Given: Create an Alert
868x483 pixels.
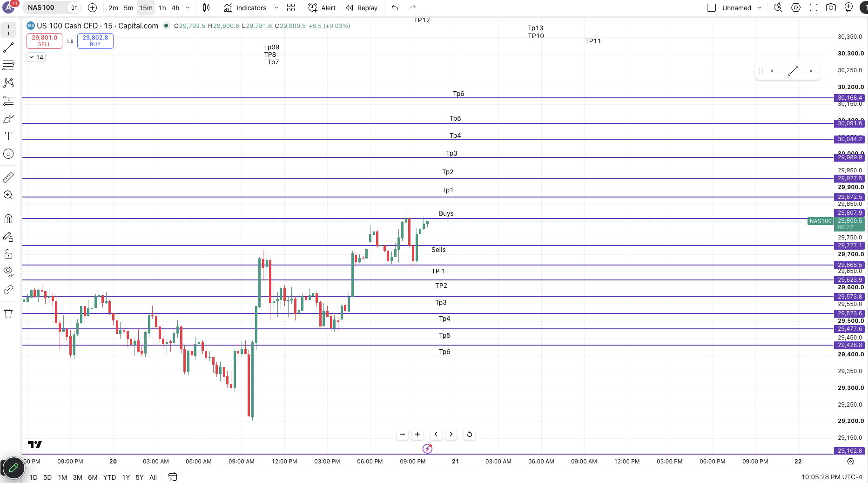Looking at the screenshot, I should (x=322, y=7).
